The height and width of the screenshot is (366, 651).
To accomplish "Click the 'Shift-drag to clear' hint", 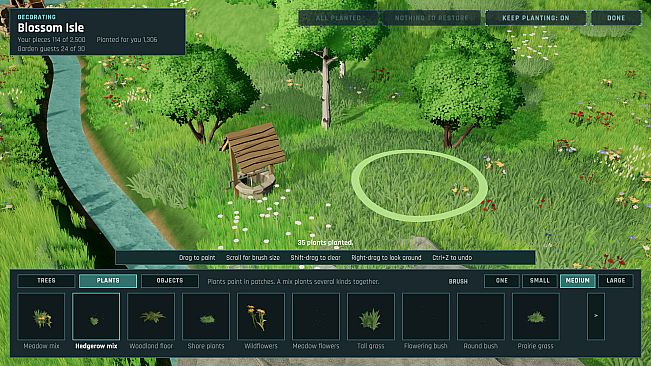I will pyautogui.click(x=315, y=258).
